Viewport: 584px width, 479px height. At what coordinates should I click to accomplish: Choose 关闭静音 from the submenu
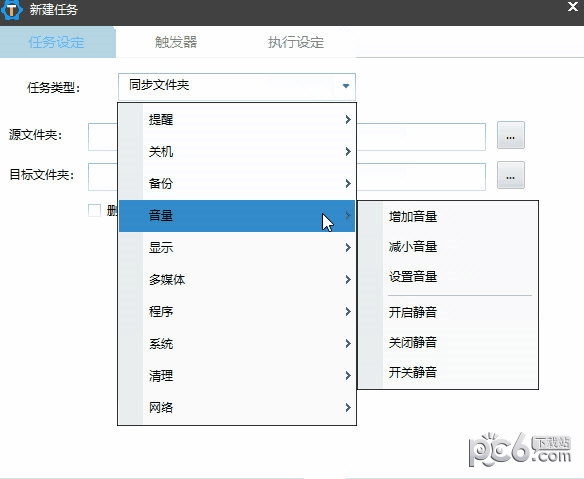(448, 342)
